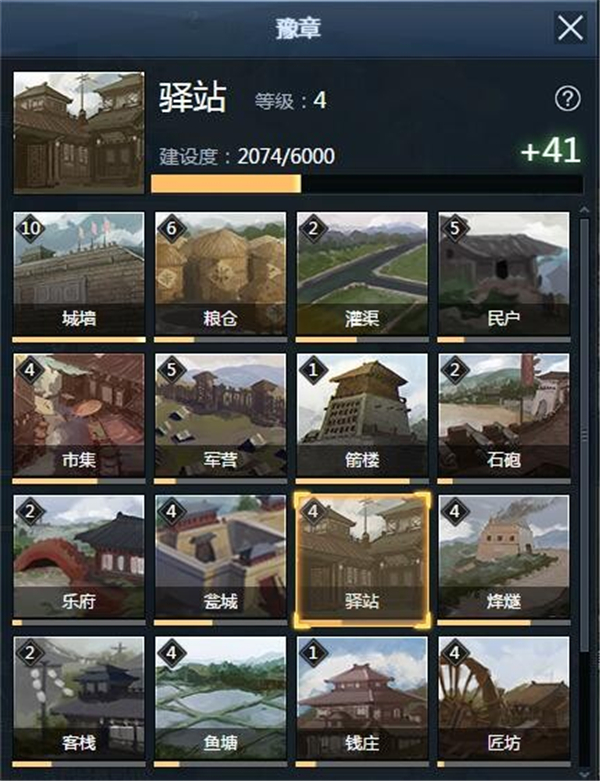
Task: Open the 瓮城 barbican building tile
Action: click(221, 557)
